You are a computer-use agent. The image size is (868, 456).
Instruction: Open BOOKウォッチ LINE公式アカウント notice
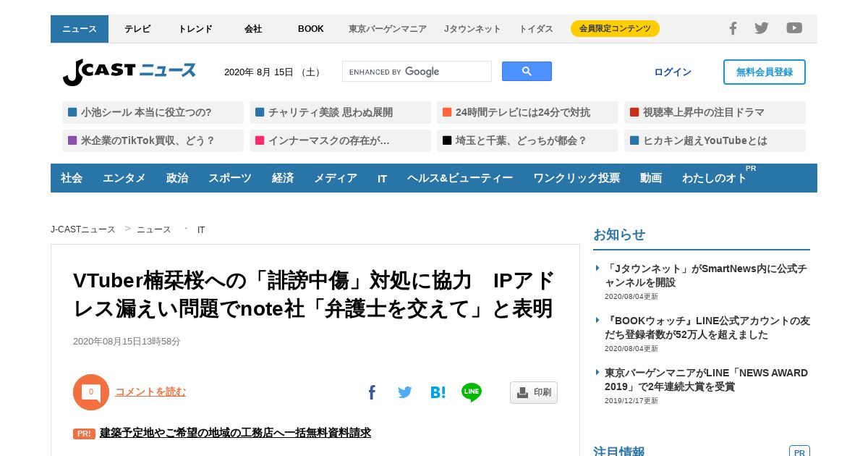pos(707,327)
